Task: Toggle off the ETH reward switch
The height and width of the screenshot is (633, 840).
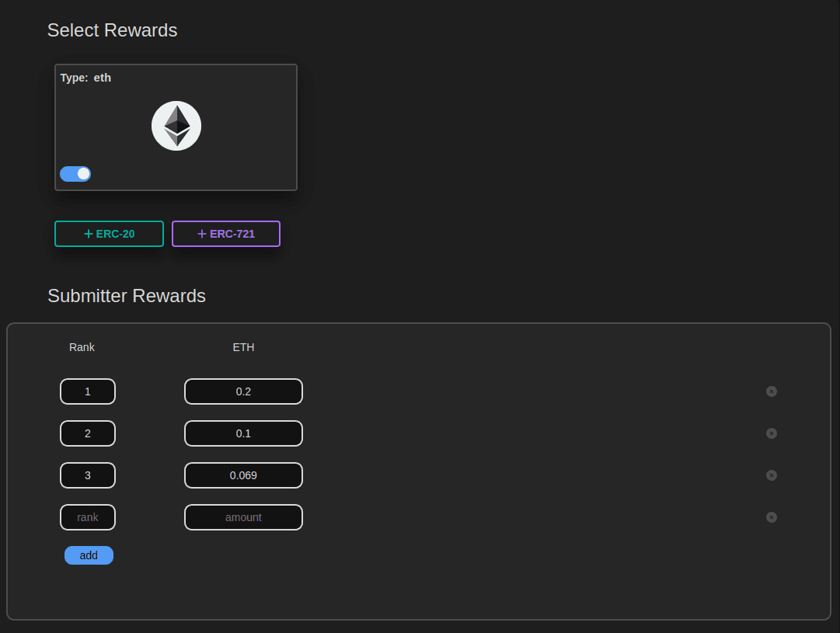Action: coord(75,174)
